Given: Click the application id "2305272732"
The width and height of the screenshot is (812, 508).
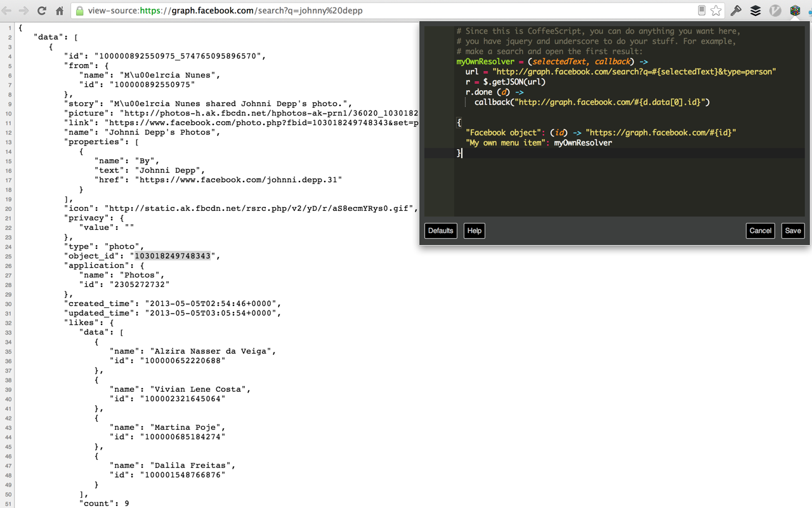Looking at the screenshot, I should 139,284.
